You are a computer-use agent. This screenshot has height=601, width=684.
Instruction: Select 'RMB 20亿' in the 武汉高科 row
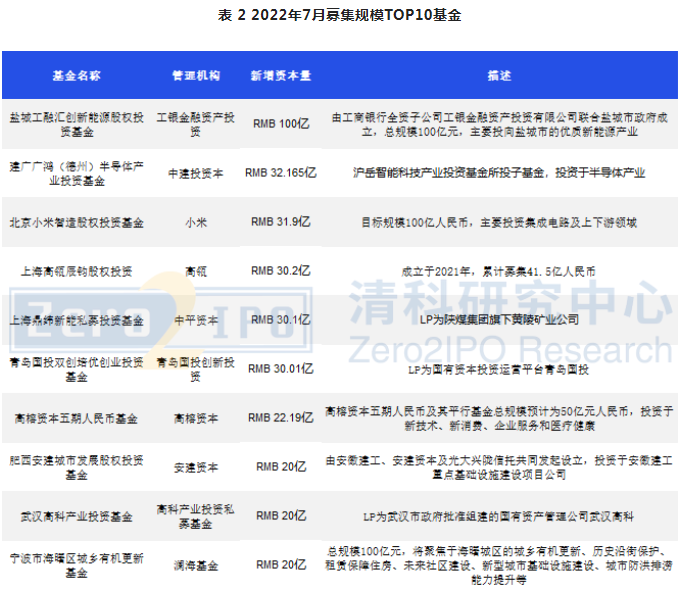281,516
